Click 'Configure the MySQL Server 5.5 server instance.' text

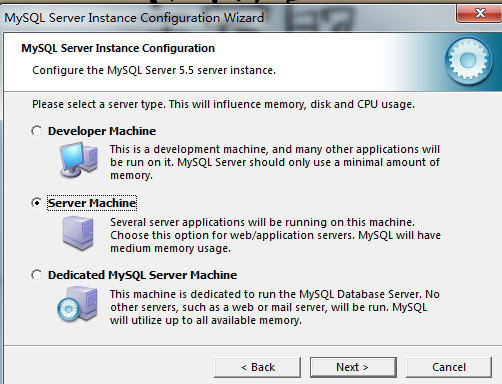pyautogui.click(x=154, y=70)
